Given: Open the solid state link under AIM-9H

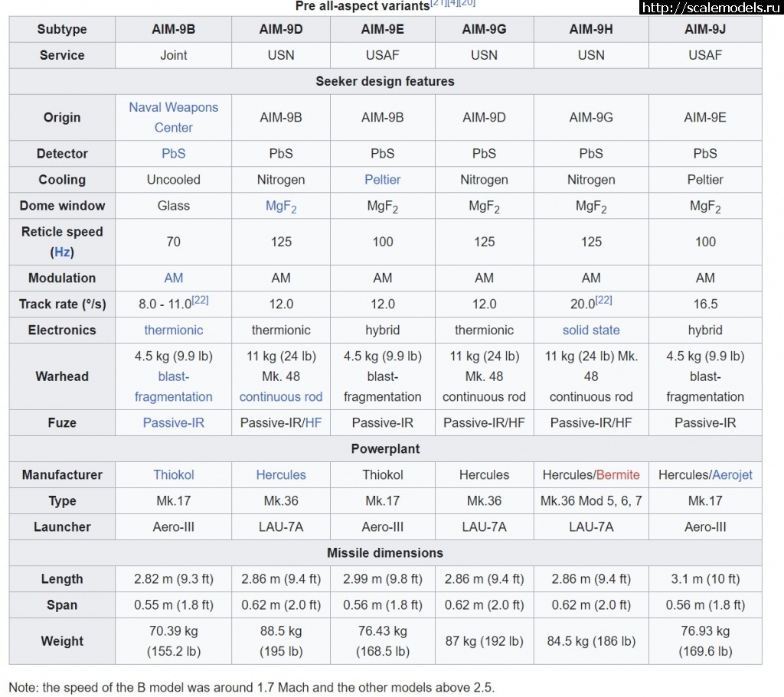Looking at the screenshot, I should (x=590, y=330).
